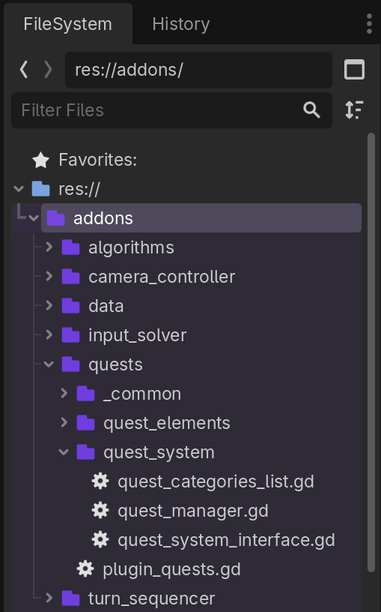Select the algorithms folder name
The image size is (381, 612).
click(131, 248)
